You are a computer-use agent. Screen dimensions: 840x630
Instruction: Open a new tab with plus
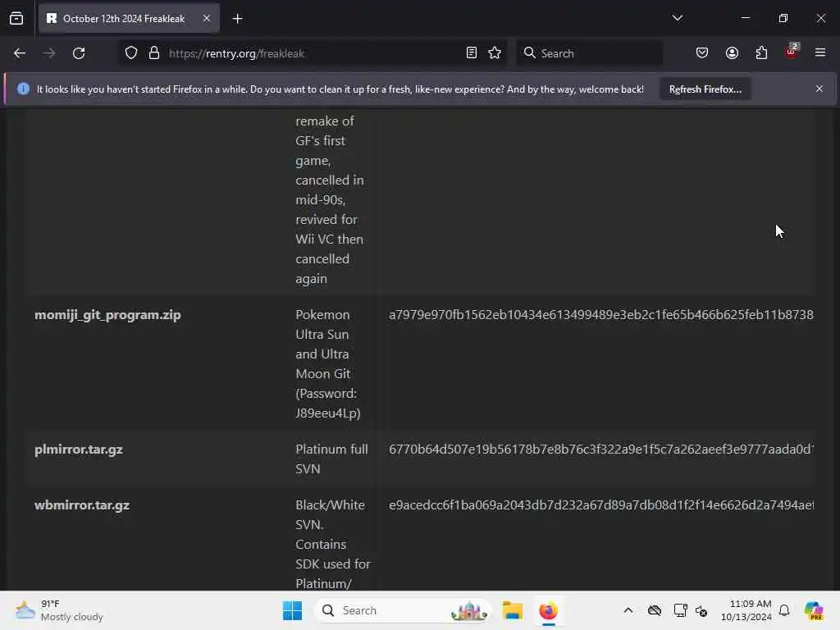(237, 19)
